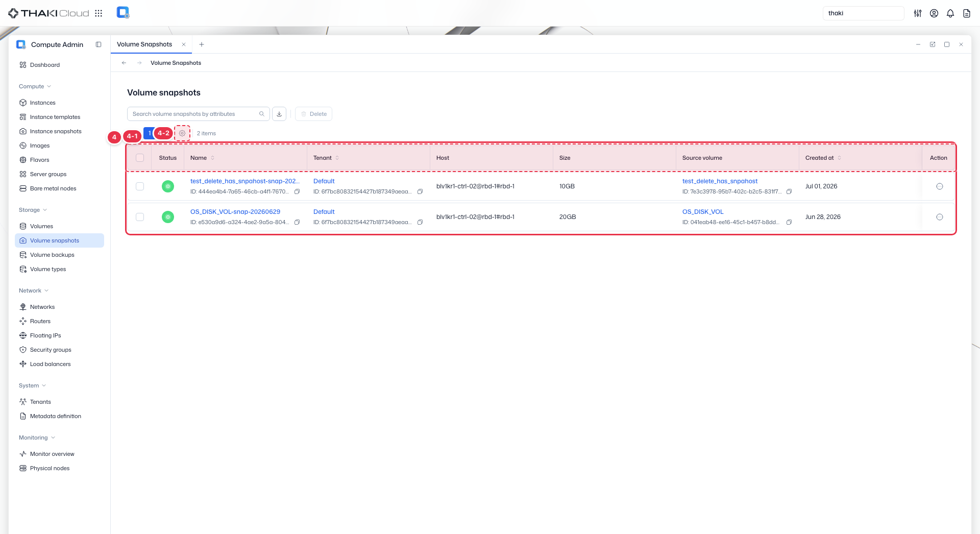Viewport: 980px width, 534px height.
Task: Open the settings sliders icon in header
Action: coord(918,13)
